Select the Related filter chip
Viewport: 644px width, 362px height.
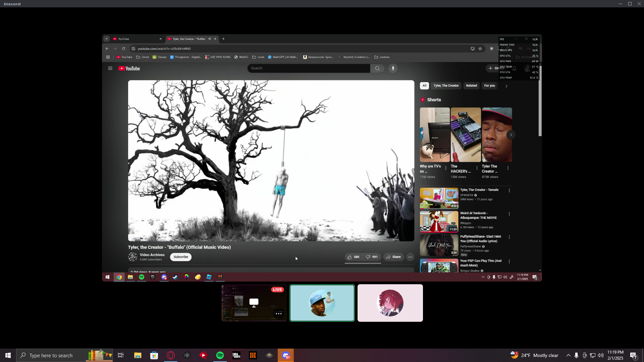471,86
